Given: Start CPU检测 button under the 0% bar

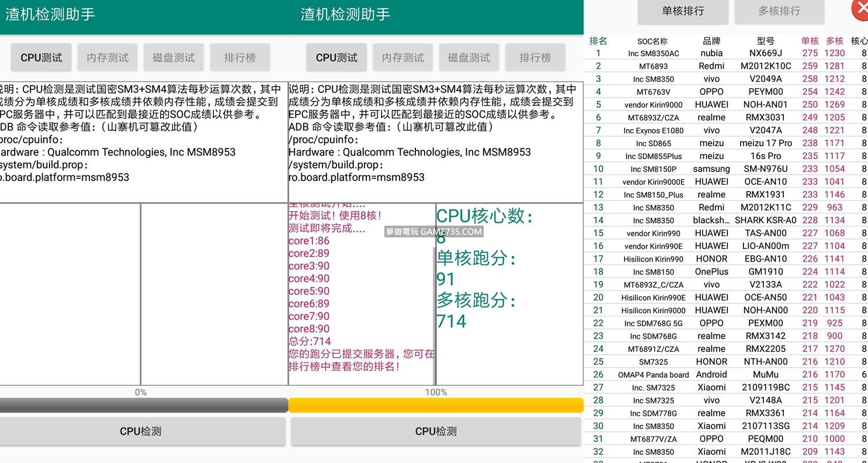Looking at the screenshot, I should tap(141, 431).
